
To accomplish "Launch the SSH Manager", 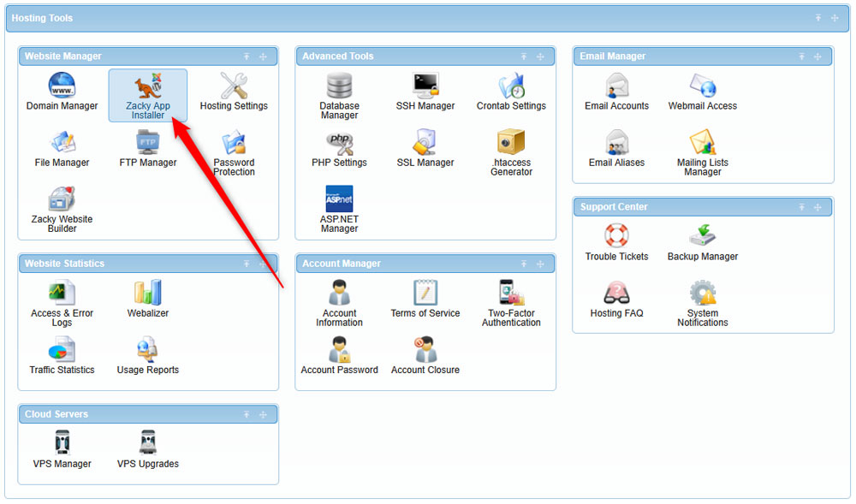I will pyautogui.click(x=425, y=92).
